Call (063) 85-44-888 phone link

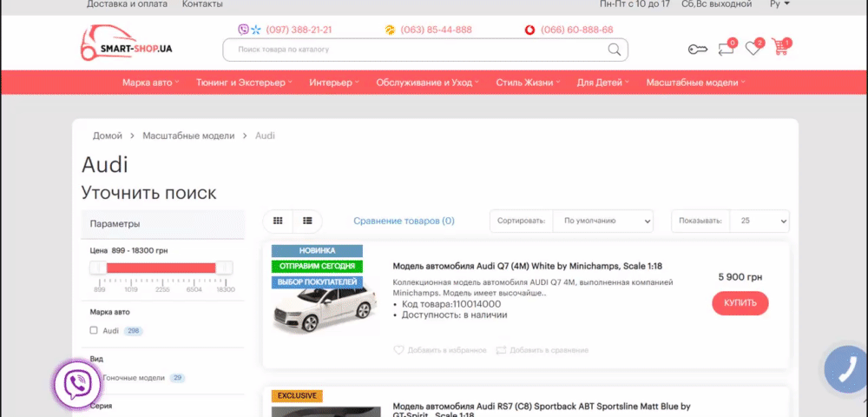[437, 30]
